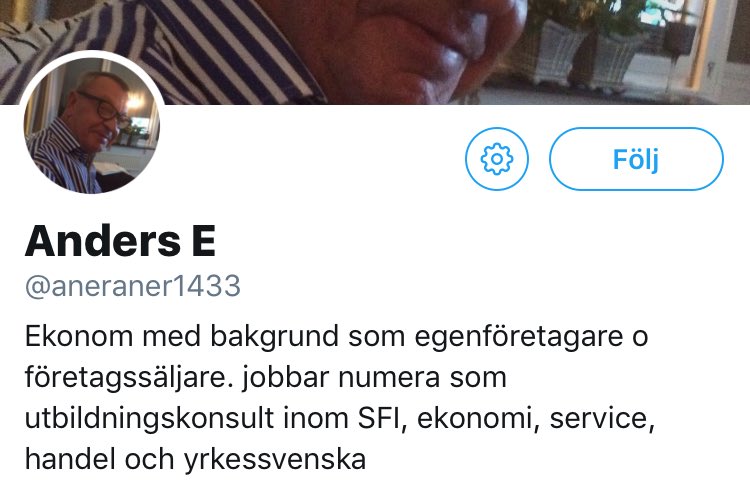View the header banner photo

pos(375,52)
